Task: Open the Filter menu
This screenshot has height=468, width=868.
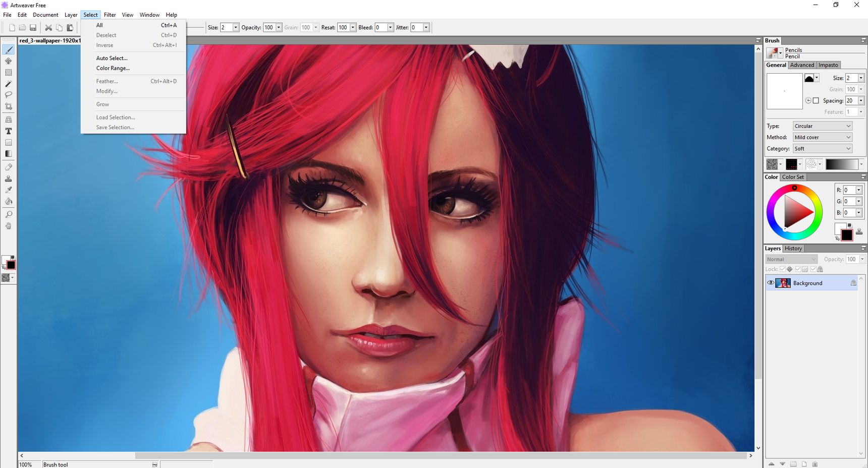Action: pyautogui.click(x=110, y=15)
